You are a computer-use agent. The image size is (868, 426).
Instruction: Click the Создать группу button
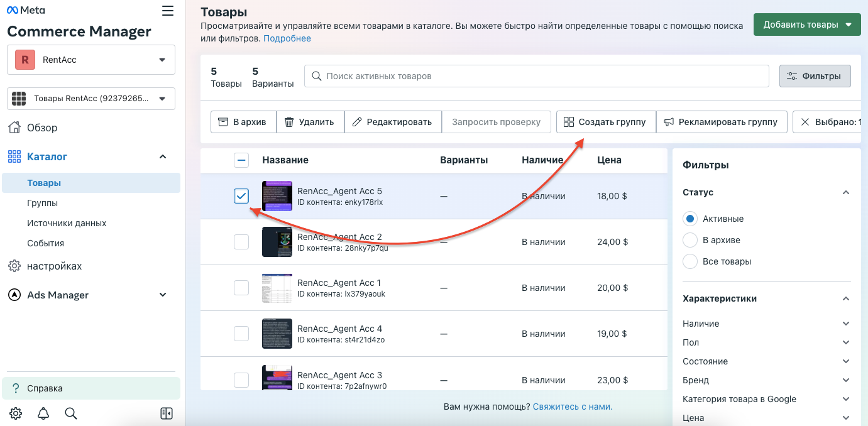point(606,122)
